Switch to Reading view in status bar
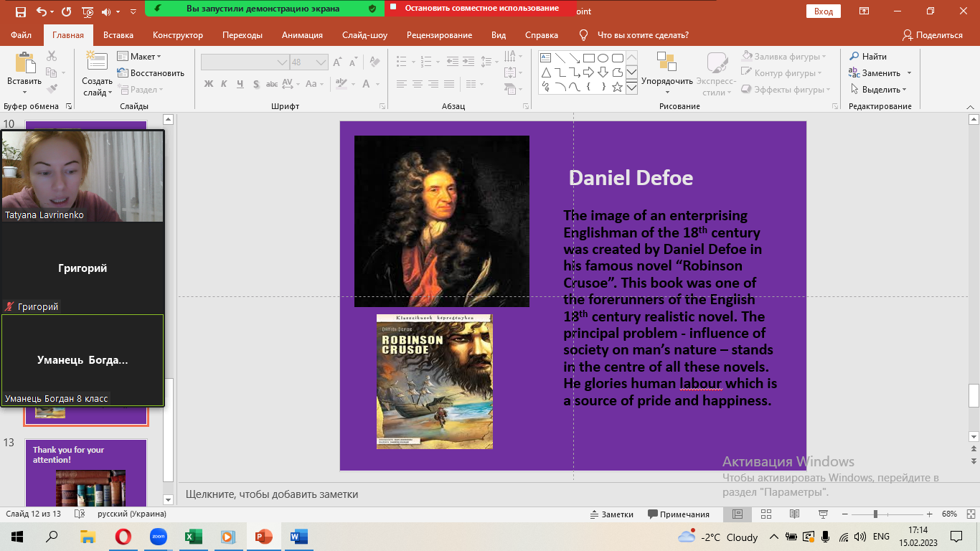This screenshot has width=980, height=551. [x=794, y=514]
